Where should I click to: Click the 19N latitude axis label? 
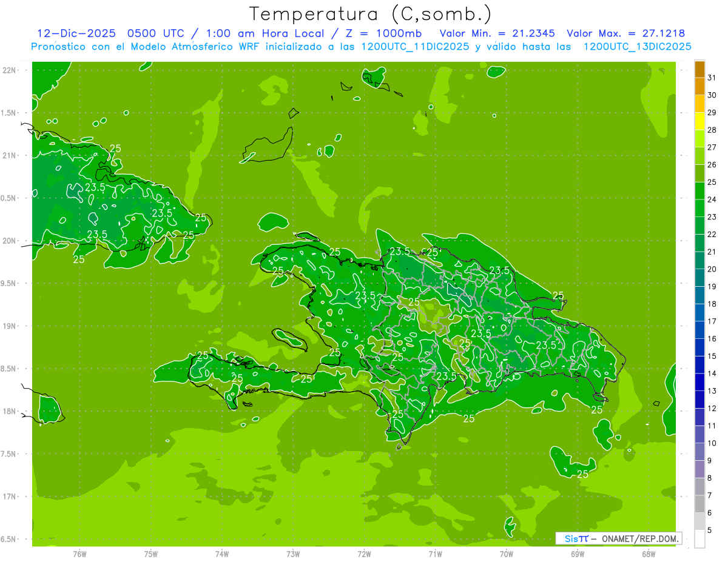tap(9, 326)
